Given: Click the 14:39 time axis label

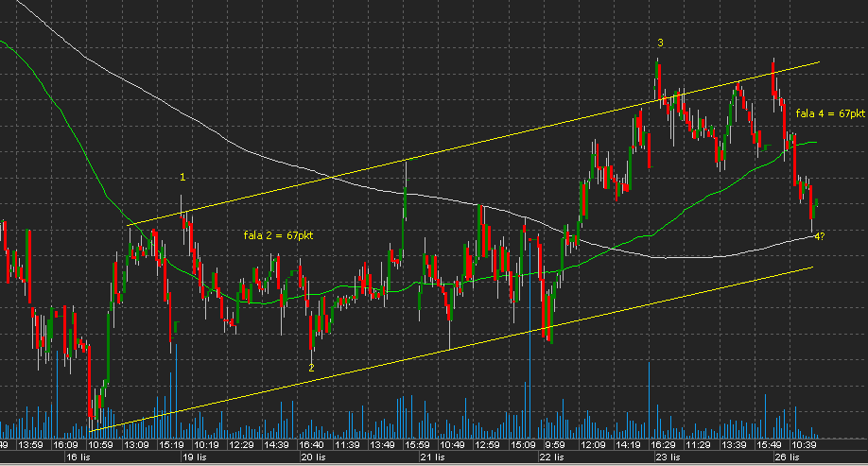Looking at the screenshot, I should coord(276,445).
